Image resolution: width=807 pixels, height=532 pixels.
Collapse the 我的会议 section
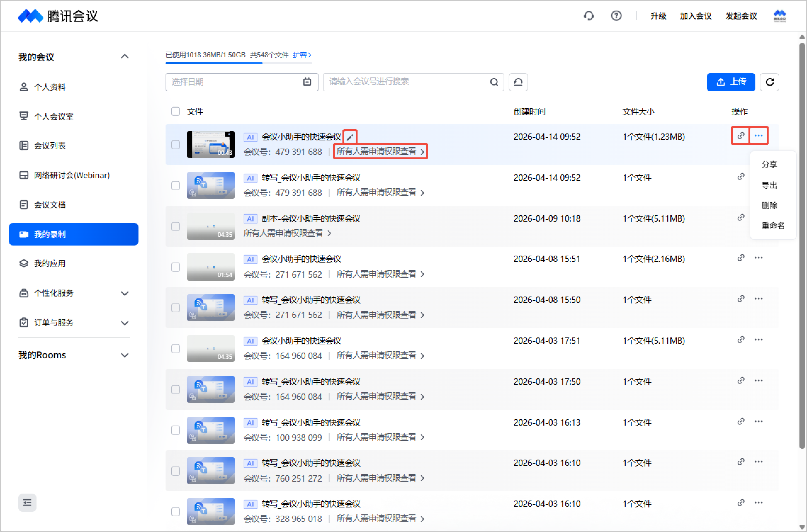click(125, 57)
